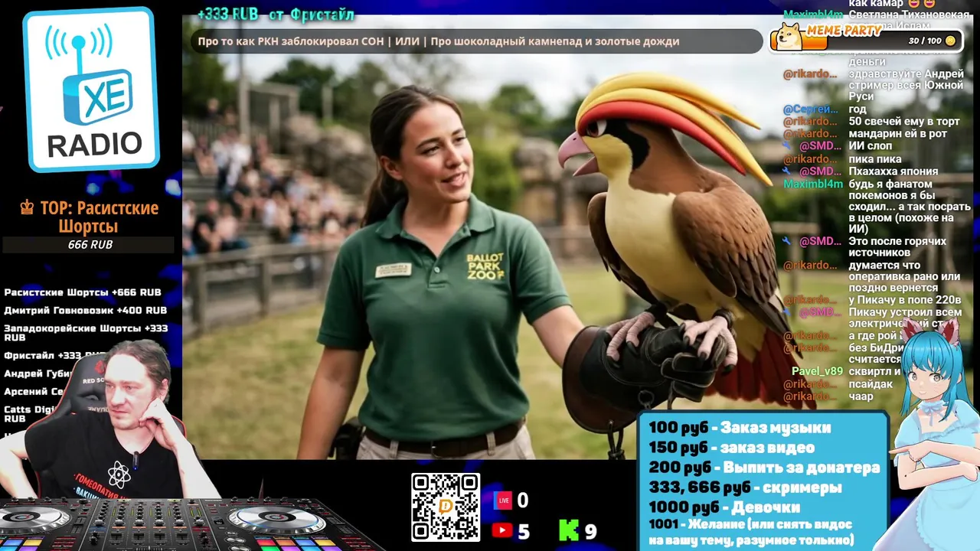Click the Западокорейские Шортсы +333 RUB entry
980x551 pixels.
(x=86, y=332)
